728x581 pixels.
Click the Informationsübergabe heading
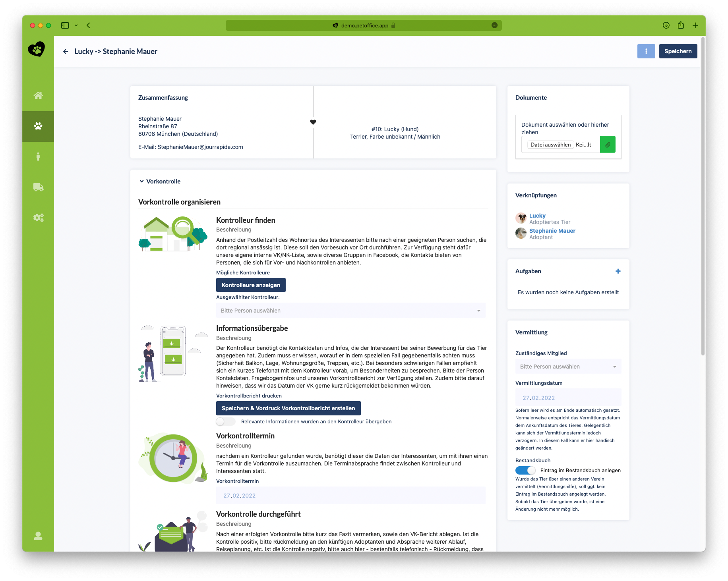252,328
